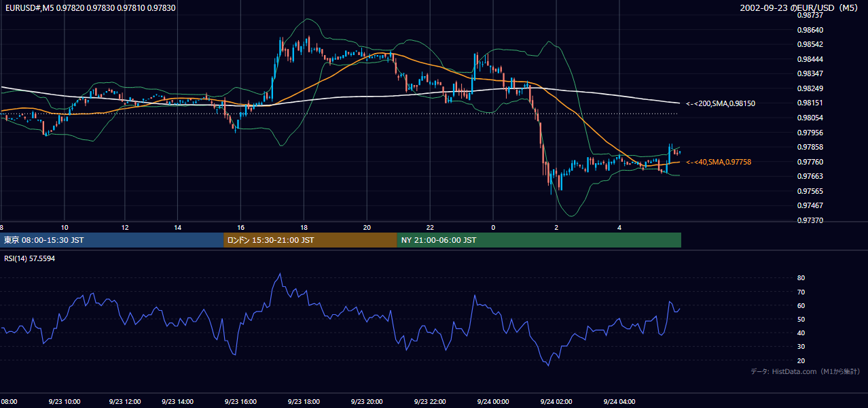Click the bottom time label 9/23 12:00
The width and height of the screenshot is (868, 408).
click(x=125, y=401)
